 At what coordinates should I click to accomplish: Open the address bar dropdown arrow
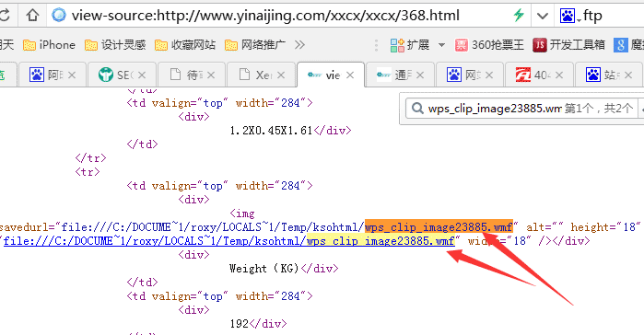[543, 16]
